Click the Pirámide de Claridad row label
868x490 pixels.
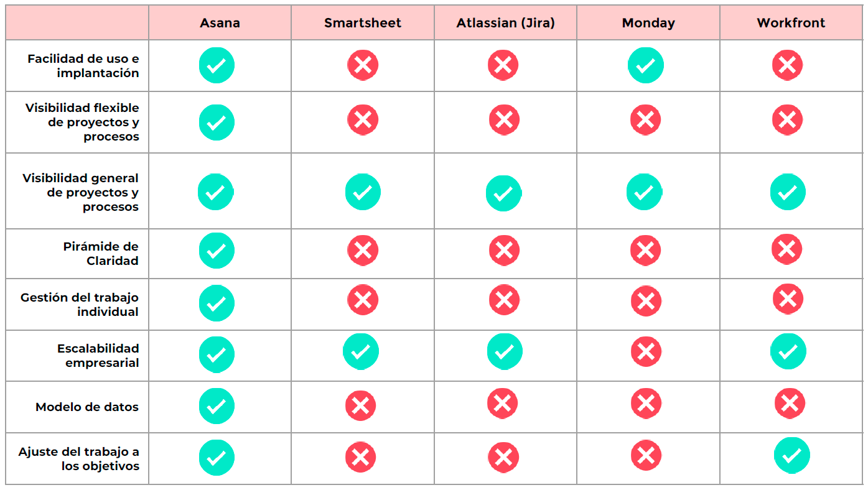[x=101, y=254]
